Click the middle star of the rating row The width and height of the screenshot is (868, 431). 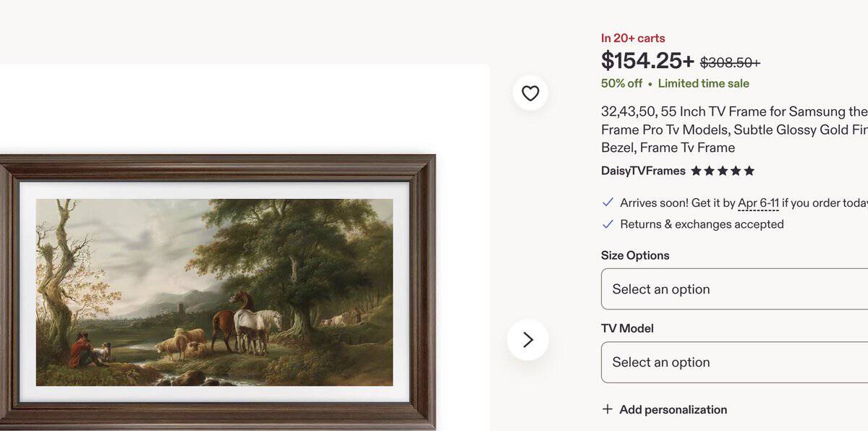click(x=722, y=171)
